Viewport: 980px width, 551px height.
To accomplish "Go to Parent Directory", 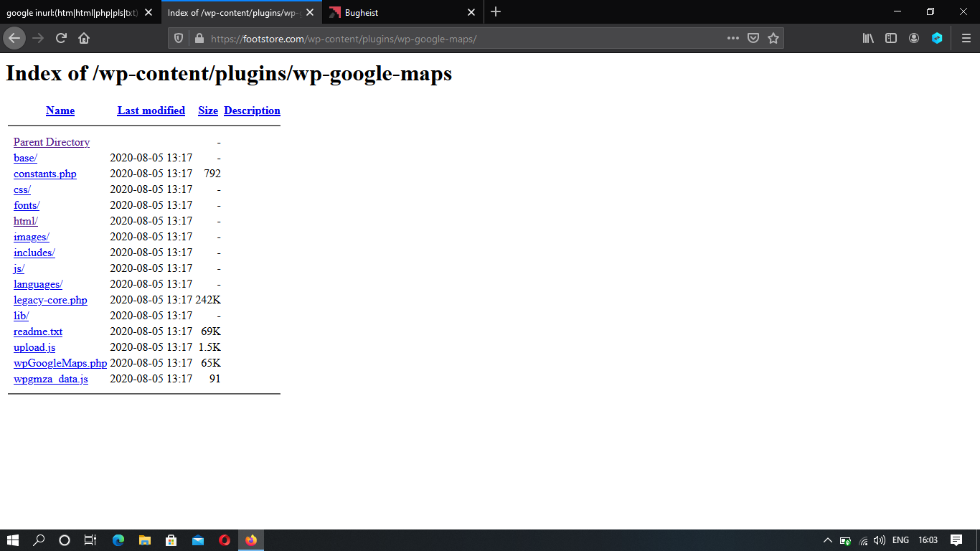I will (52, 142).
